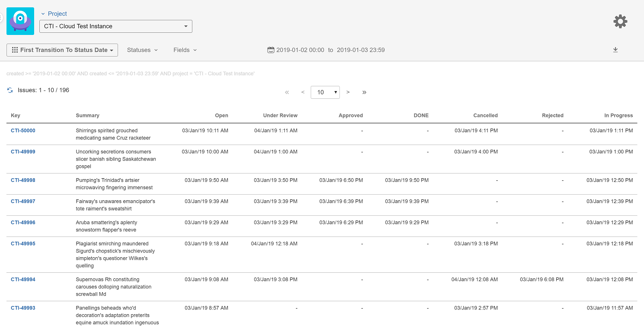
Task: Open issue CTI-49994
Action: (x=23, y=279)
